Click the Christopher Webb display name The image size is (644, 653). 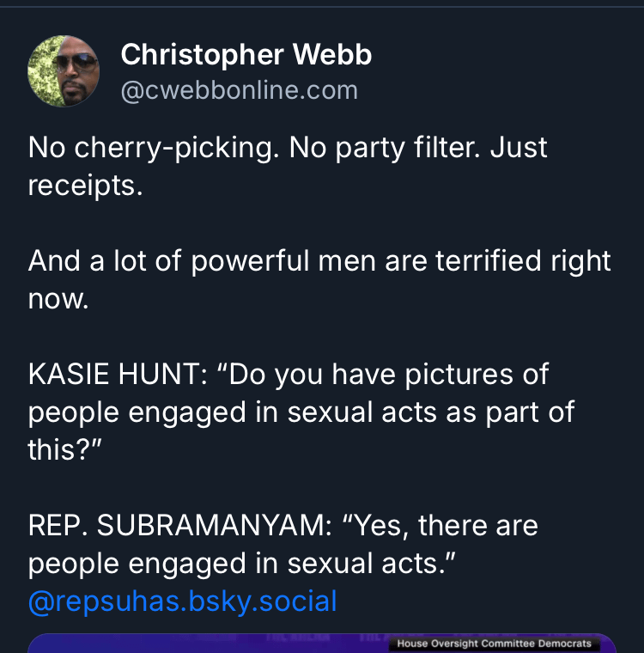[246, 55]
